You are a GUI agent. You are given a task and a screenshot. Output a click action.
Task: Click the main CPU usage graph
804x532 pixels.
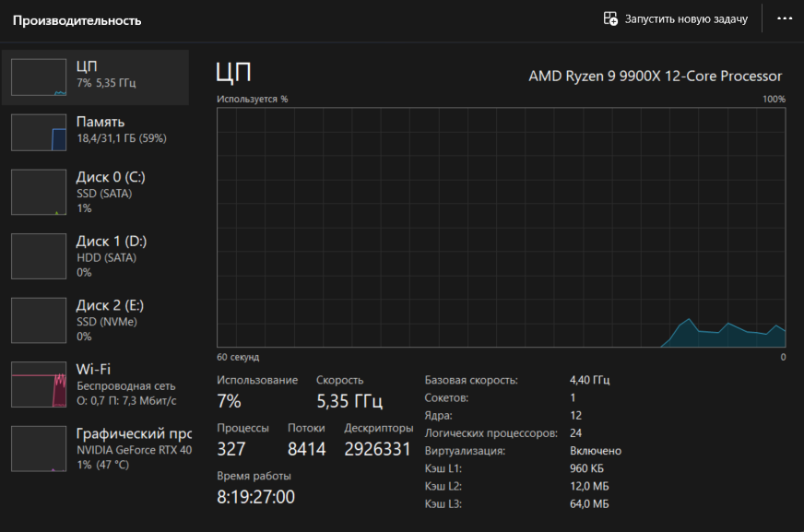pos(501,227)
